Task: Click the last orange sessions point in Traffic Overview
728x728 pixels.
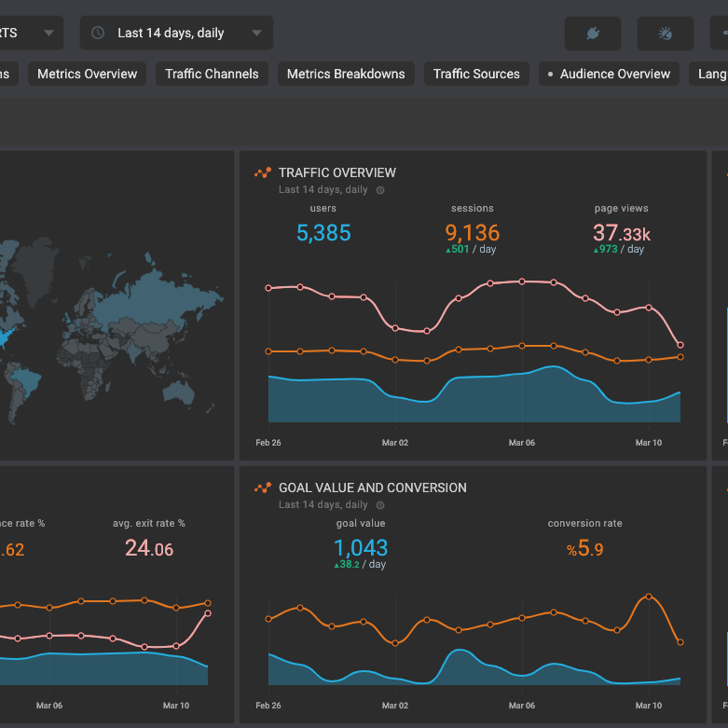Action: [680, 357]
